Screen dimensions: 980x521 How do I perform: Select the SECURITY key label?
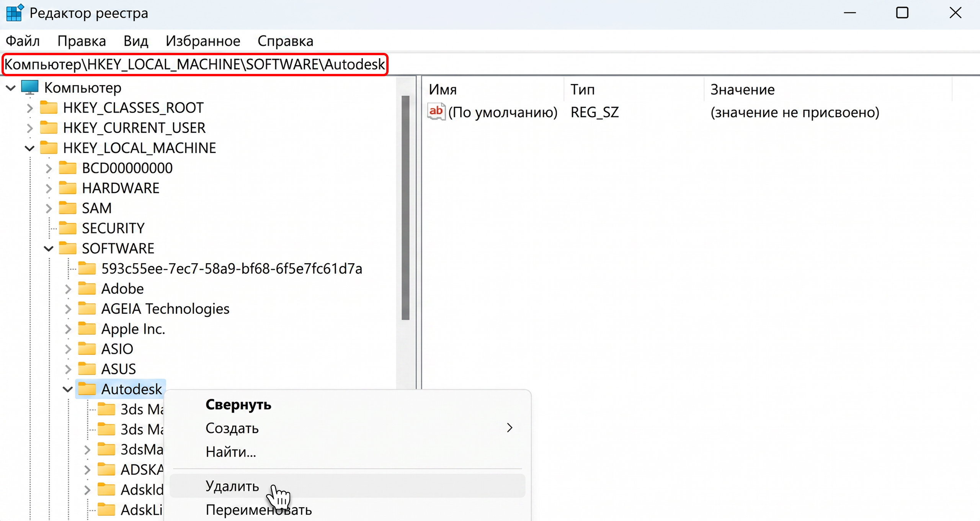click(x=113, y=228)
